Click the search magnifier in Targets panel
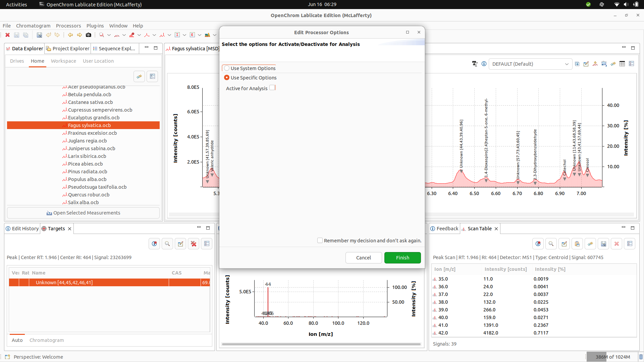The width and height of the screenshot is (644, 362). click(x=167, y=244)
